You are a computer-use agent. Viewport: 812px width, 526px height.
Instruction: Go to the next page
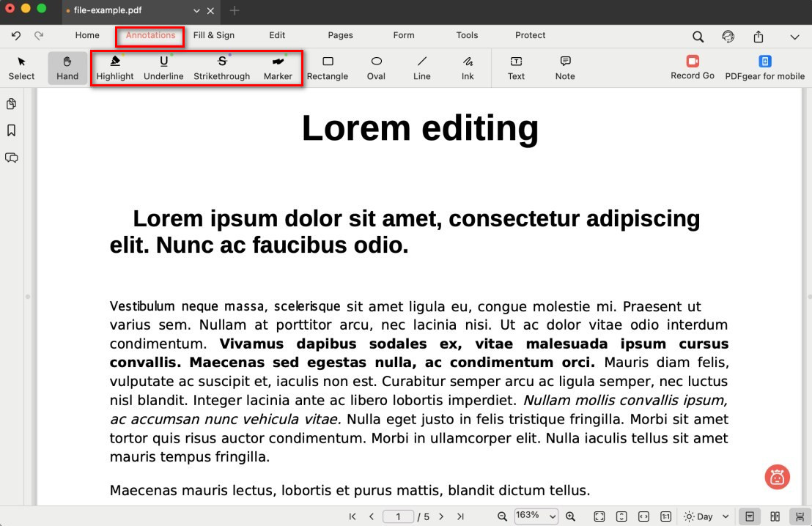coord(441,516)
